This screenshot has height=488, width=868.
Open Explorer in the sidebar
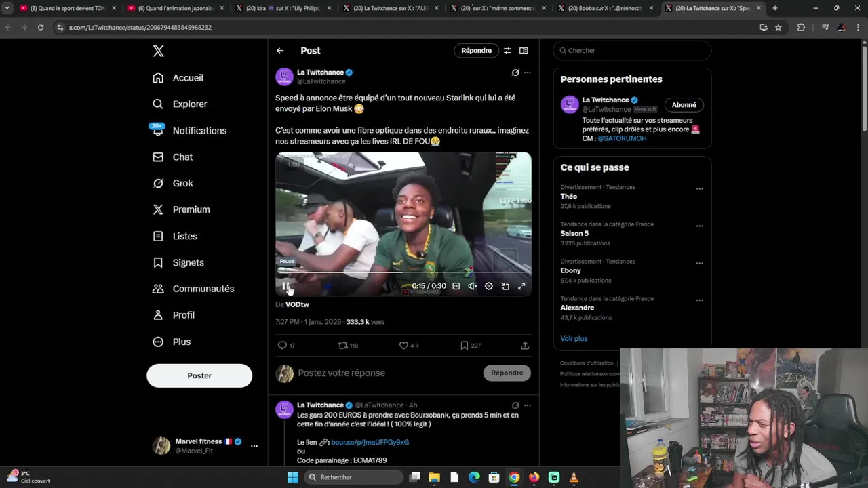180,104
